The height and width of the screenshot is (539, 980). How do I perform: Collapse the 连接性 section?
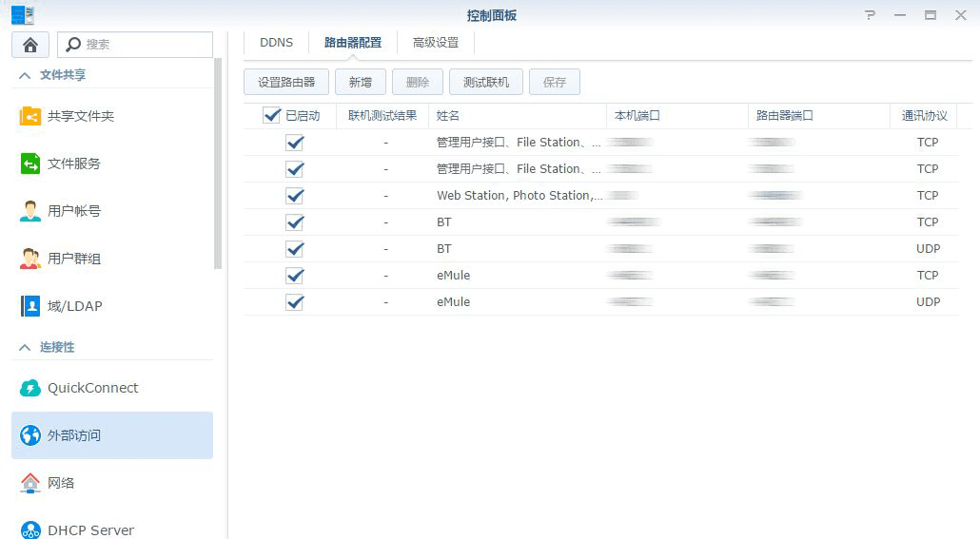coord(25,348)
